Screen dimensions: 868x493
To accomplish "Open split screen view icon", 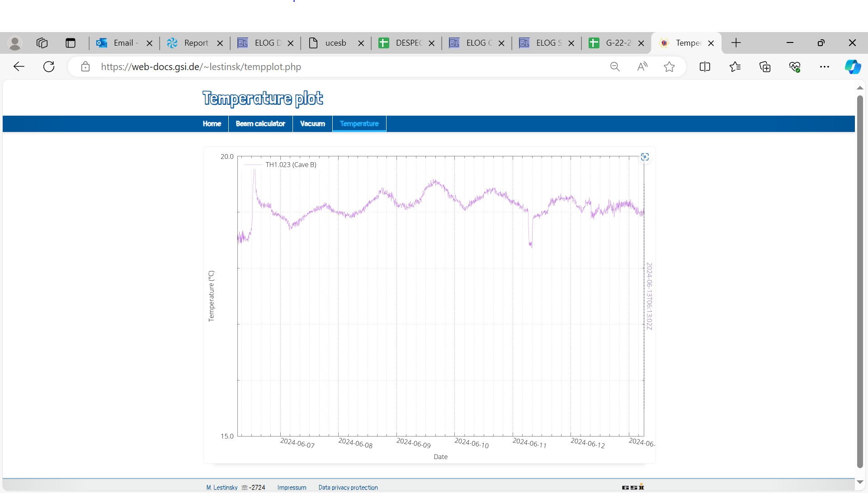I will [705, 67].
